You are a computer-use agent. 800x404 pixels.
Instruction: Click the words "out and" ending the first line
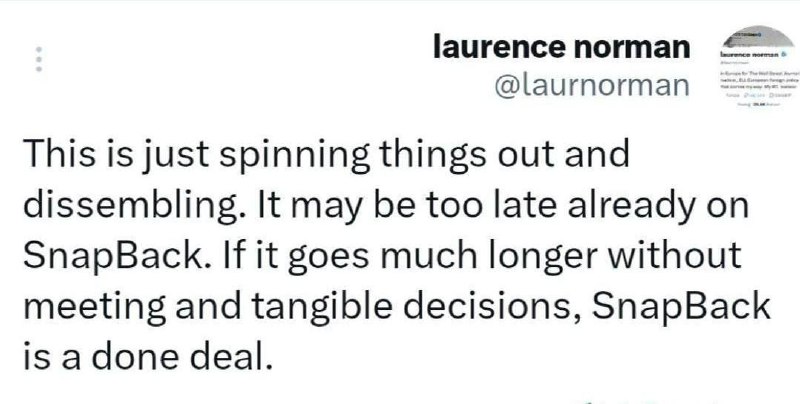(563, 155)
